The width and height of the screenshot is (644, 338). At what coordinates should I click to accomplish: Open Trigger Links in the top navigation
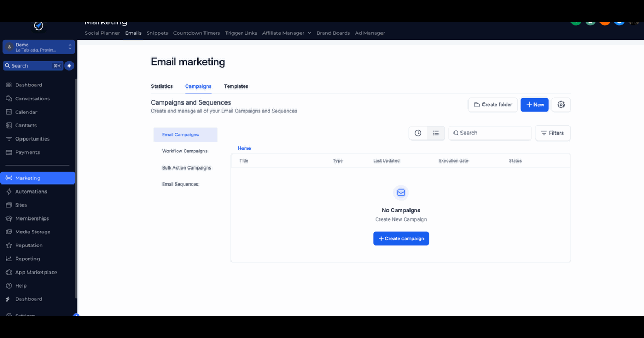[x=241, y=33]
